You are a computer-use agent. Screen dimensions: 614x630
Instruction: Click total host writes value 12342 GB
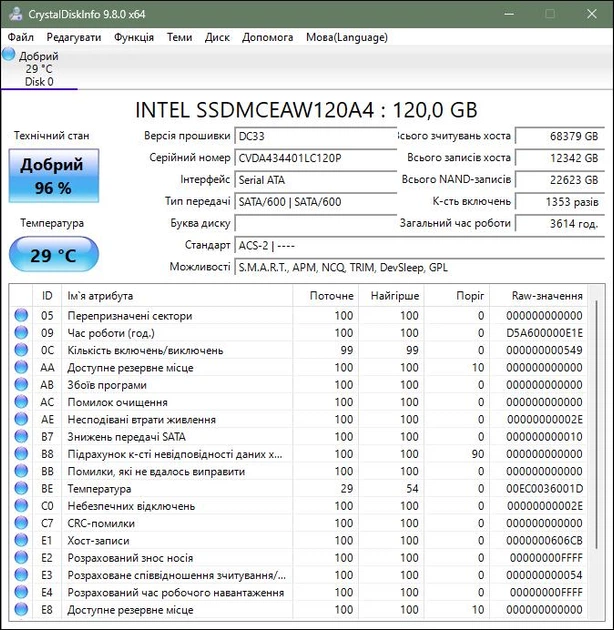coord(560,158)
